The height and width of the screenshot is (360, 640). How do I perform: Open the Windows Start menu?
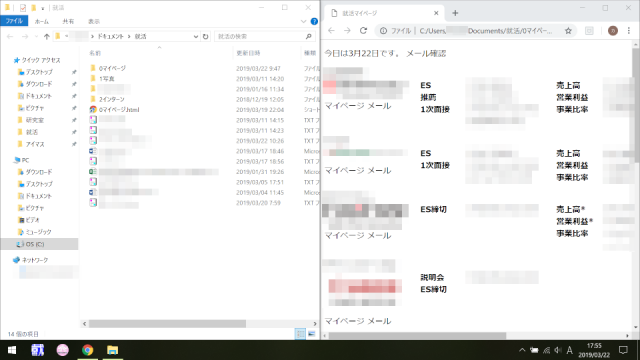[x=12, y=350]
